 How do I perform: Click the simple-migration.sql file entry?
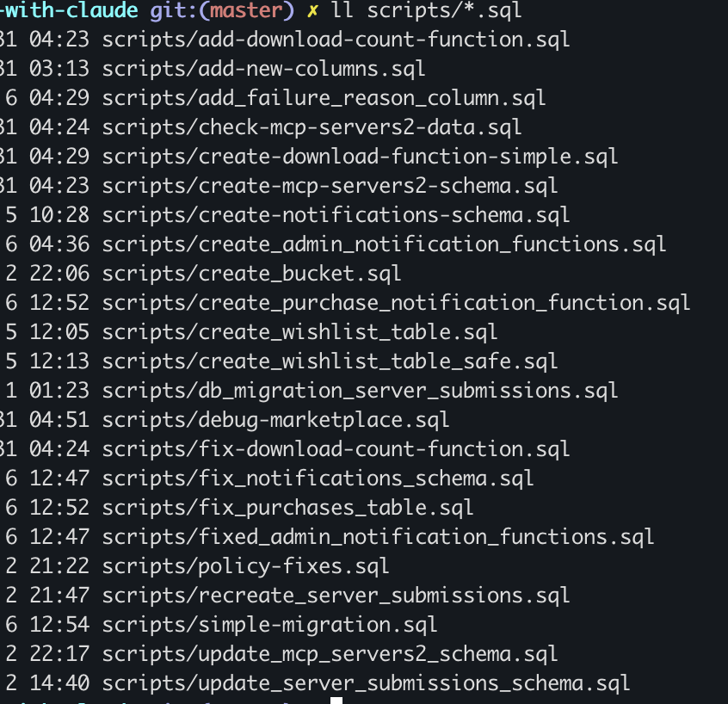[x=269, y=625]
